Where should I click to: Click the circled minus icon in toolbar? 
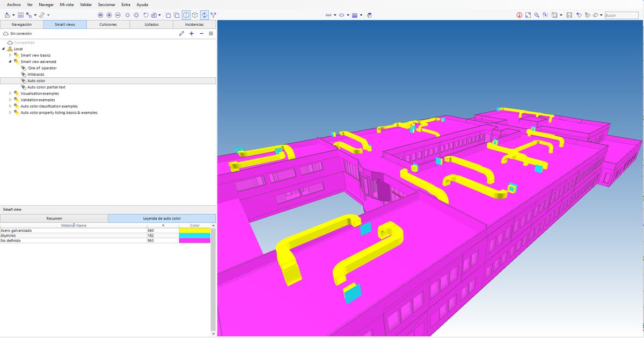click(118, 15)
